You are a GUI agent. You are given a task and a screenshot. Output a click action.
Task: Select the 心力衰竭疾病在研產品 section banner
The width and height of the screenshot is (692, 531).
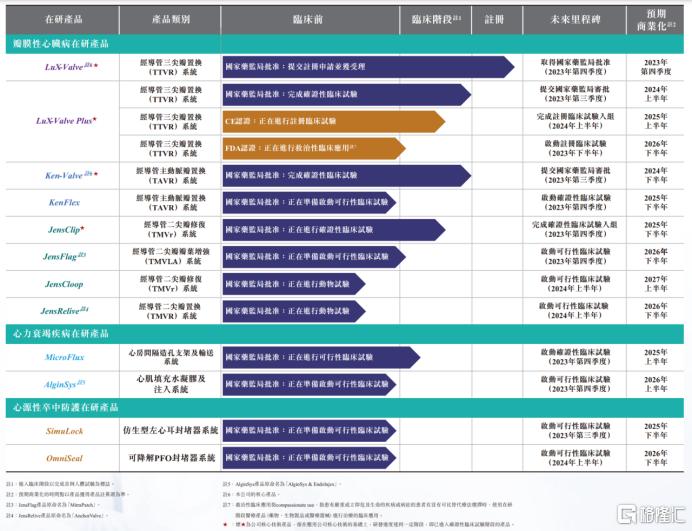coord(345,334)
